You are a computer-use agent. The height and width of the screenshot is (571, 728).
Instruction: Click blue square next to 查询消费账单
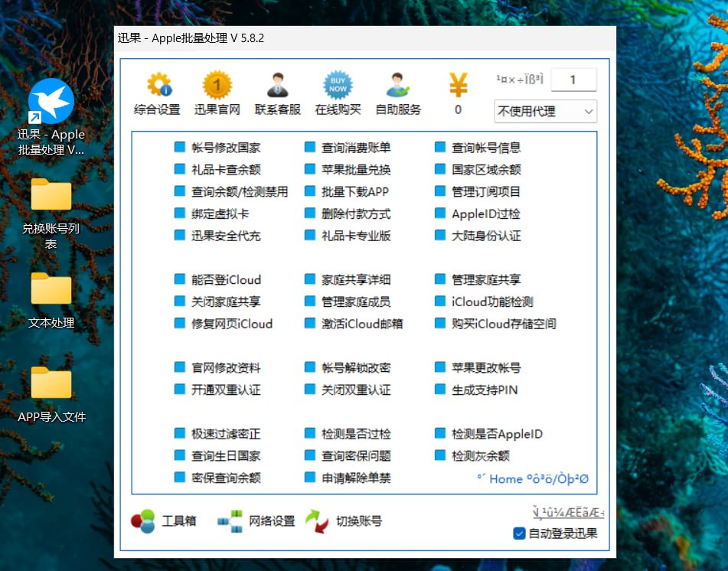pyautogui.click(x=310, y=147)
